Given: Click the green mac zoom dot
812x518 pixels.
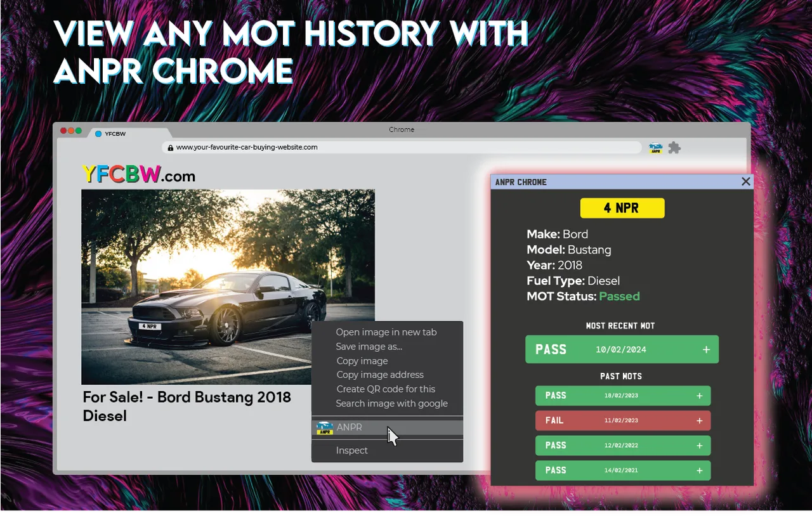Looking at the screenshot, I should (79, 131).
